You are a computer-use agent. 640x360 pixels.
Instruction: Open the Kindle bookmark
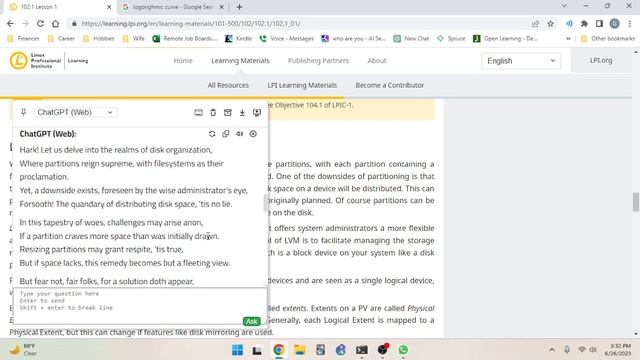(238, 39)
